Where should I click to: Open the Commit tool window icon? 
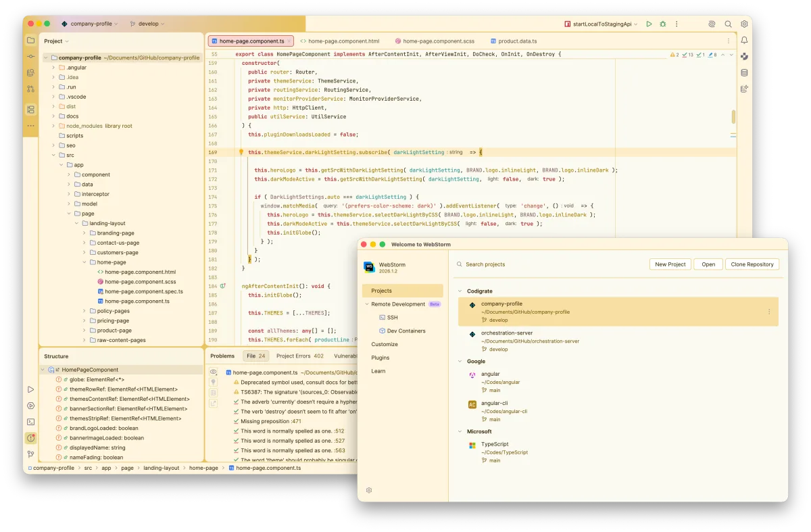point(30,57)
